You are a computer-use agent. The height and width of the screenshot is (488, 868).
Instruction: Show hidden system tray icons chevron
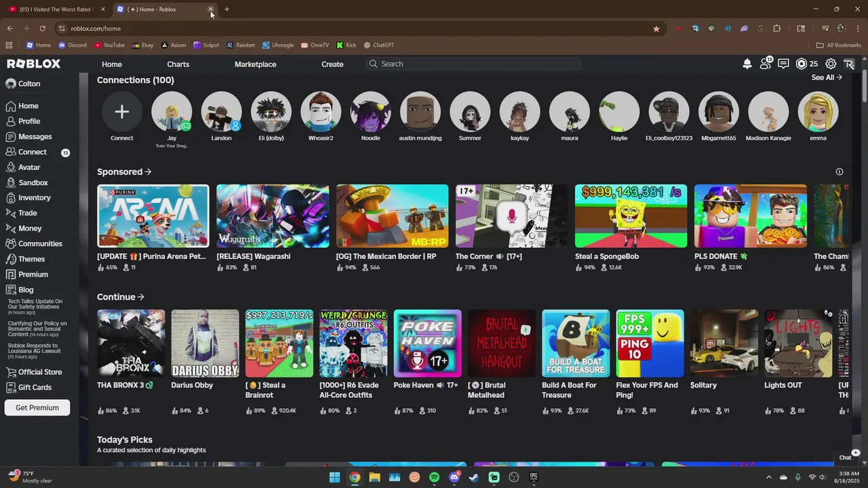click(769, 477)
